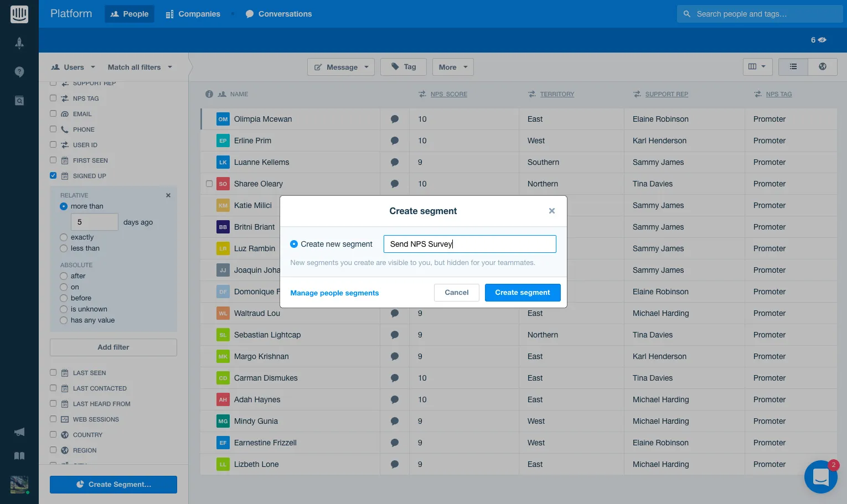Click the OM avatar of Olimpia Mcewan
Image resolution: width=847 pixels, height=504 pixels.
point(223,119)
